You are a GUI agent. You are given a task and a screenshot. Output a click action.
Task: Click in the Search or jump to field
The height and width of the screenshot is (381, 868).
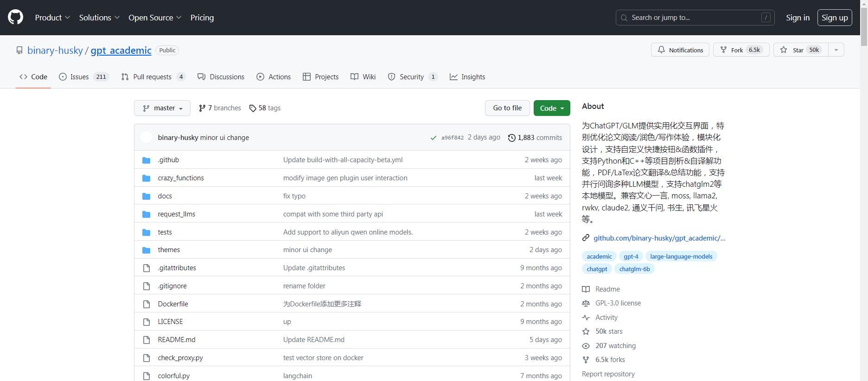(695, 18)
